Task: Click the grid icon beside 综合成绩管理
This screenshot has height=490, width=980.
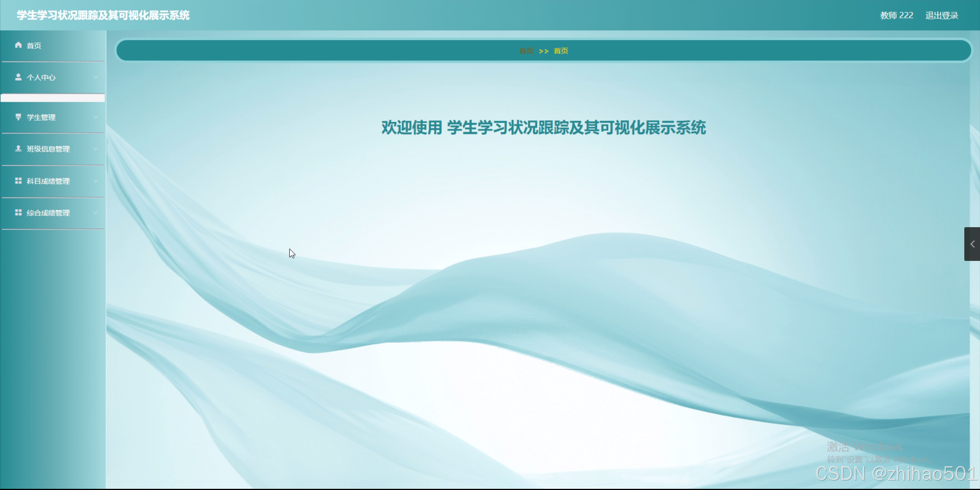Action: click(18, 212)
